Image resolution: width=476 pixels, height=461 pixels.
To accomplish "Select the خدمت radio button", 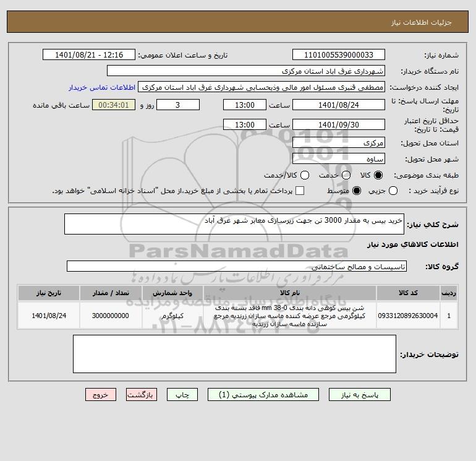I will pyautogui.click(x=346, y=175).
